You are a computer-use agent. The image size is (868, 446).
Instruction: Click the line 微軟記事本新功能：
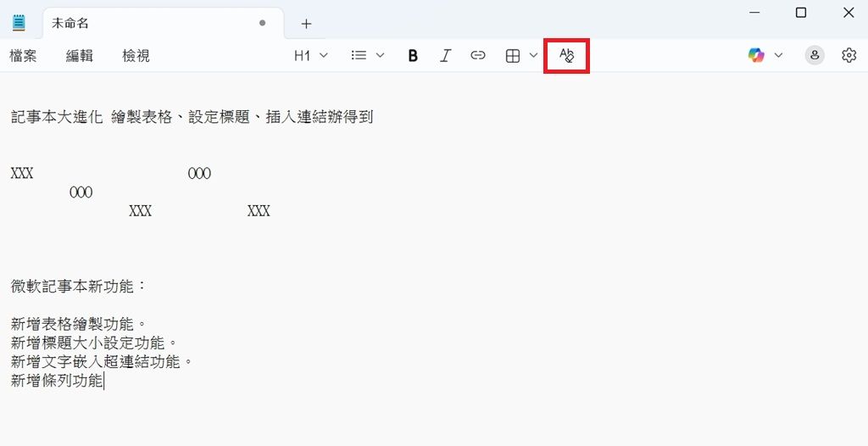coord(79,287)
